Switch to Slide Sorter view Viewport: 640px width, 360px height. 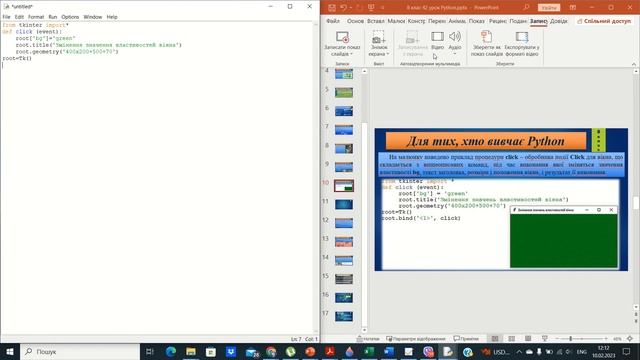pyautogui.click(x=511, y=339)
